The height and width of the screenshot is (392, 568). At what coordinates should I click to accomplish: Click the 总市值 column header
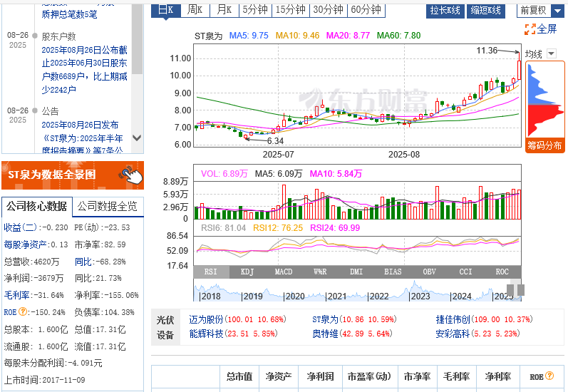[239, 377]
